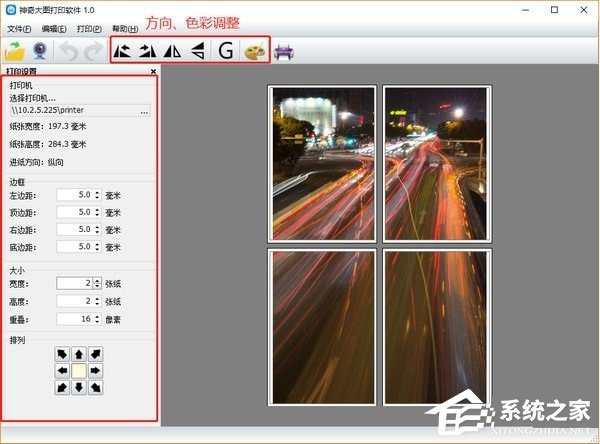Select center alignment square in 排列

78,370
